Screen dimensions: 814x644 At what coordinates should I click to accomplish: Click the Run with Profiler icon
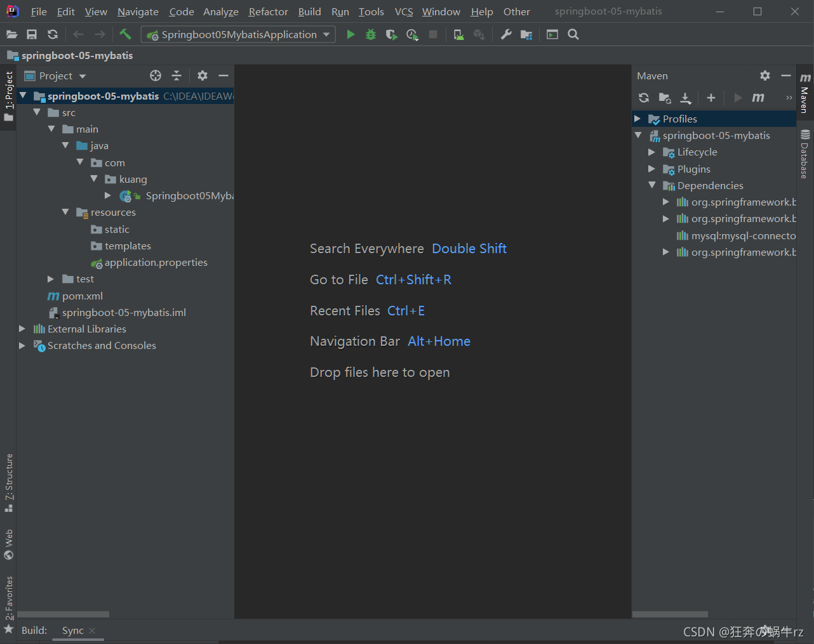pyautogui.click(x=413, y=34)
